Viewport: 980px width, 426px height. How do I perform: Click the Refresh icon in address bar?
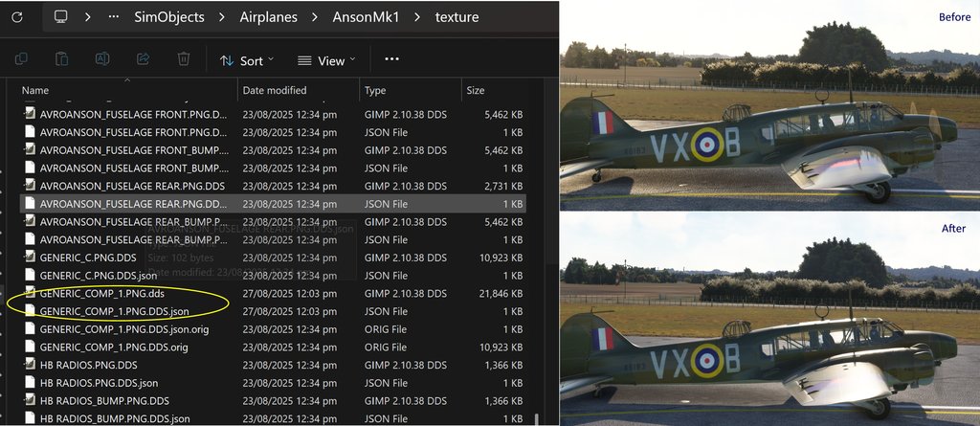tap(17, 17)
